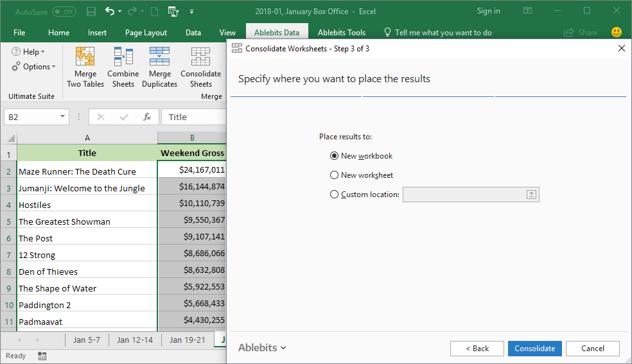This screenshot has height=364, width=632.
Task: Click the New document icon in quick access
Action: click(x=154, y=12)
